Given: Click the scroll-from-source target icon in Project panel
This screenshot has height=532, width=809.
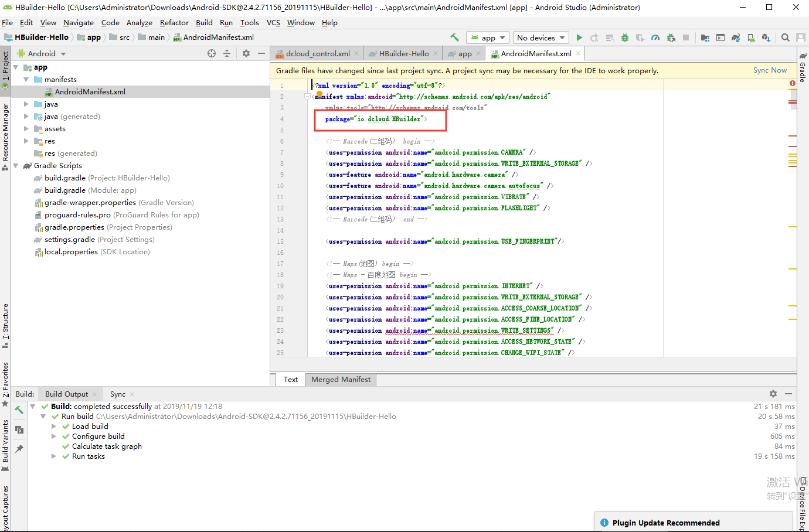Looking at the screenshot, I should tap(212, 53).
